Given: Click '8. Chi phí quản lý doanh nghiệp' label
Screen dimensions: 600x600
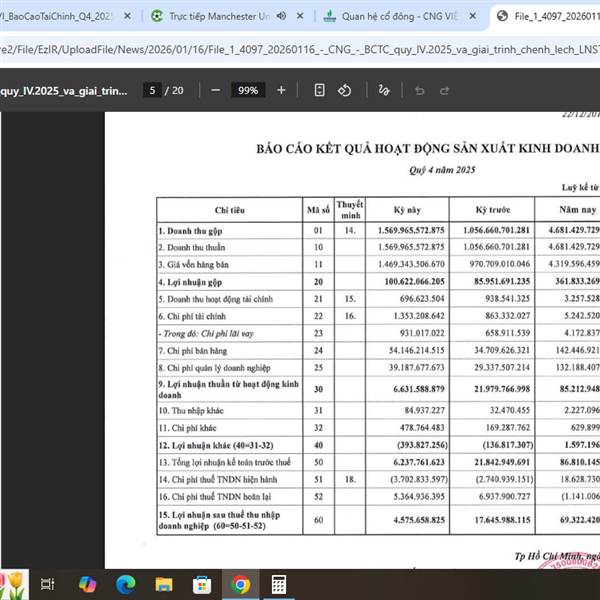Looking at the screenshot, I should [215, 368].
